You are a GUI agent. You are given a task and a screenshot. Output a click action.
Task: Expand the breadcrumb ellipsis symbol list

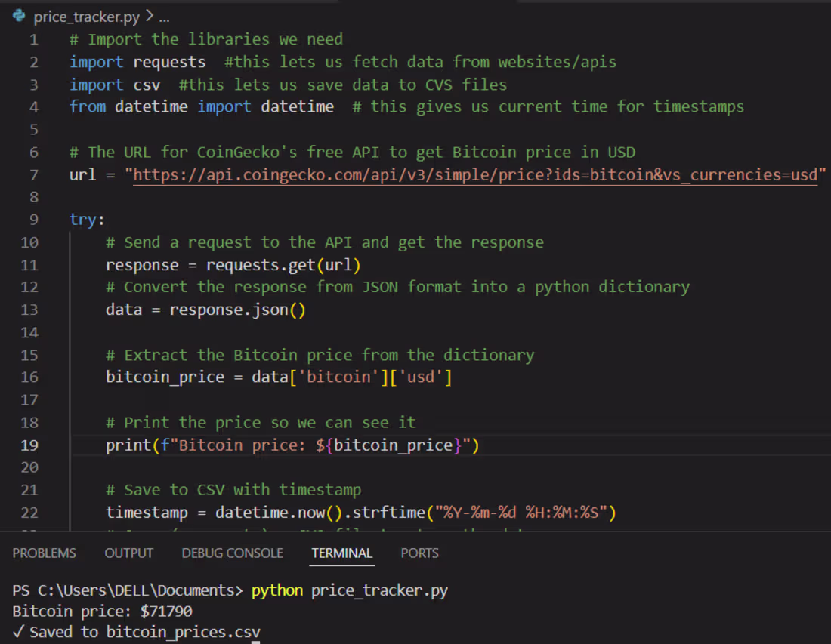coord(164,17)
